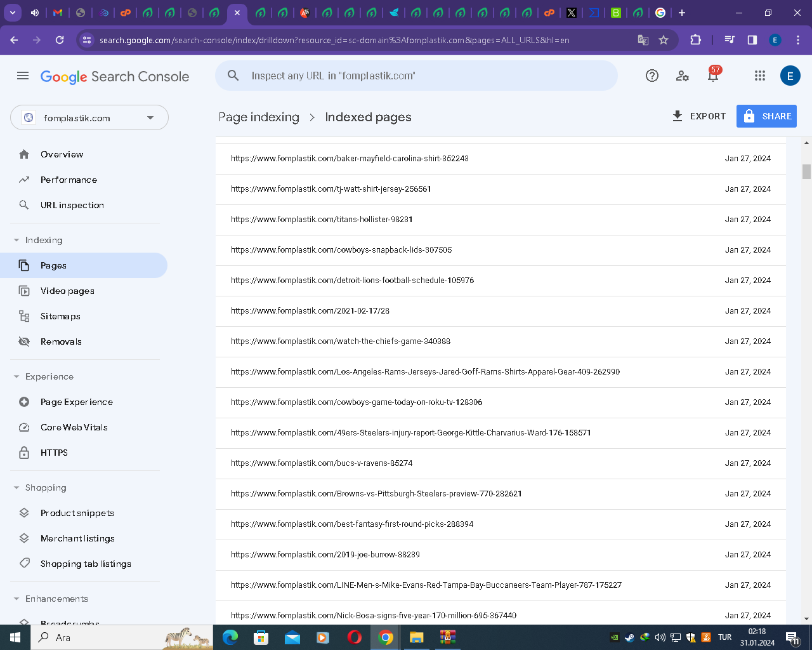812x650 pixels.
Task: Switch to the Gmail browser tab
Action: click(58, 13)
